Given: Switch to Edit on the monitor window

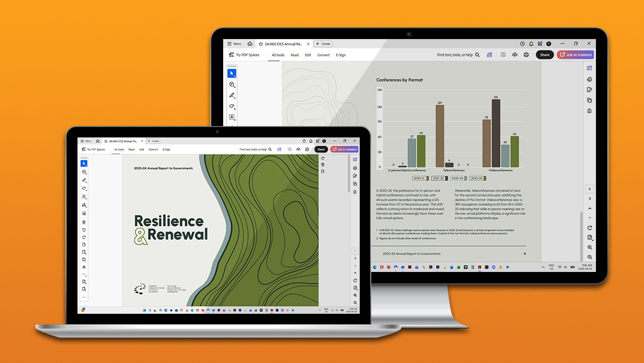Looking at the screenshot, I should (x=308, y=55).
